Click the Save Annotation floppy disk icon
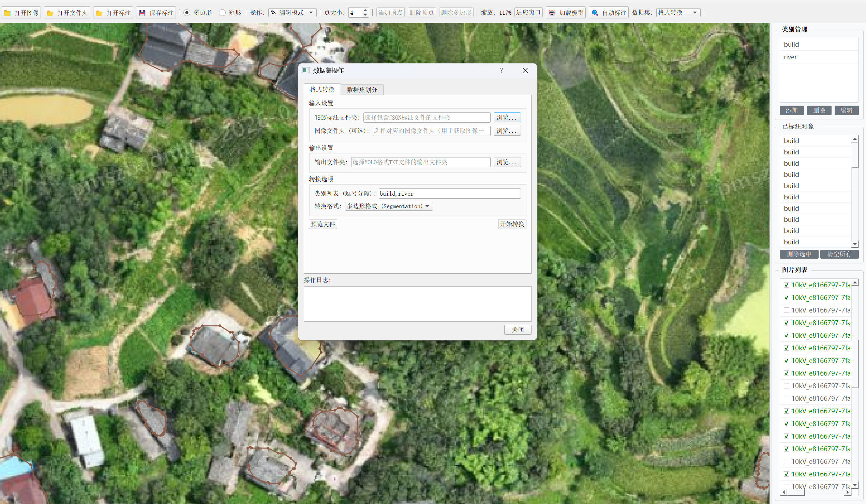The image size is (866, 504). (142, 13)
